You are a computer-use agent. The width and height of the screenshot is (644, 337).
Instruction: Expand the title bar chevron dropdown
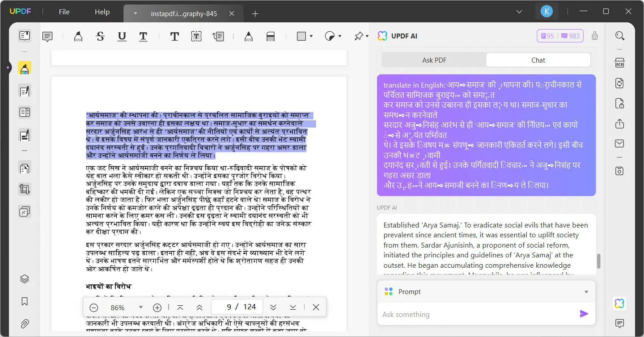pyautogui.click(x=519, y=12)
